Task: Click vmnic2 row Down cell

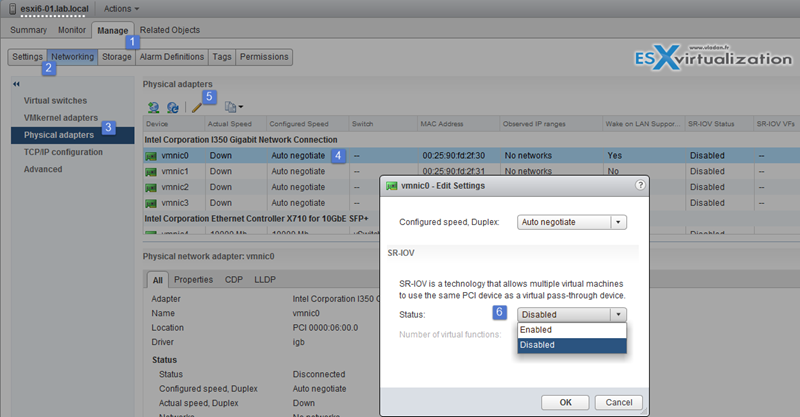Action: 220,187
